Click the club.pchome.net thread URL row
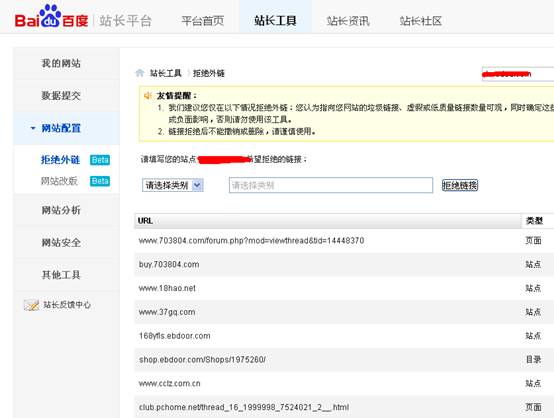The width and height of the screenshot is (554, 418). point(344,407)
